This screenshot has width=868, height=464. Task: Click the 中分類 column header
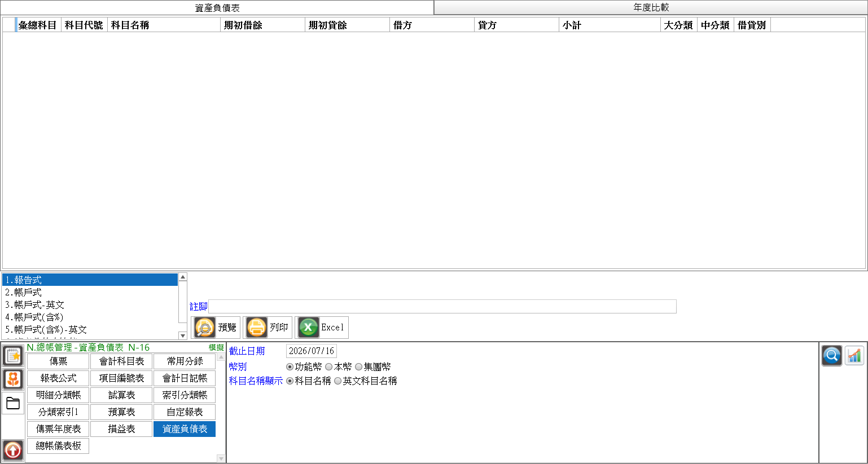pos(716,25)
